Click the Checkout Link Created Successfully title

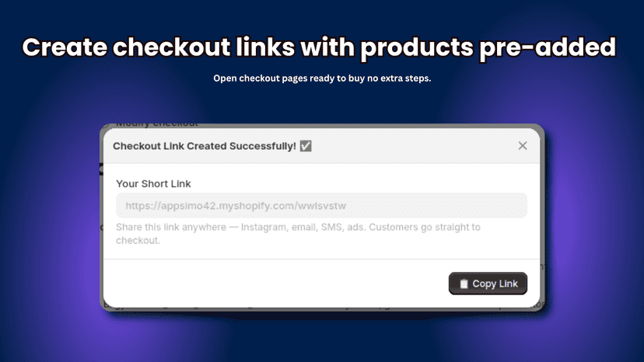pyautogui.click(x=205, y=146)
